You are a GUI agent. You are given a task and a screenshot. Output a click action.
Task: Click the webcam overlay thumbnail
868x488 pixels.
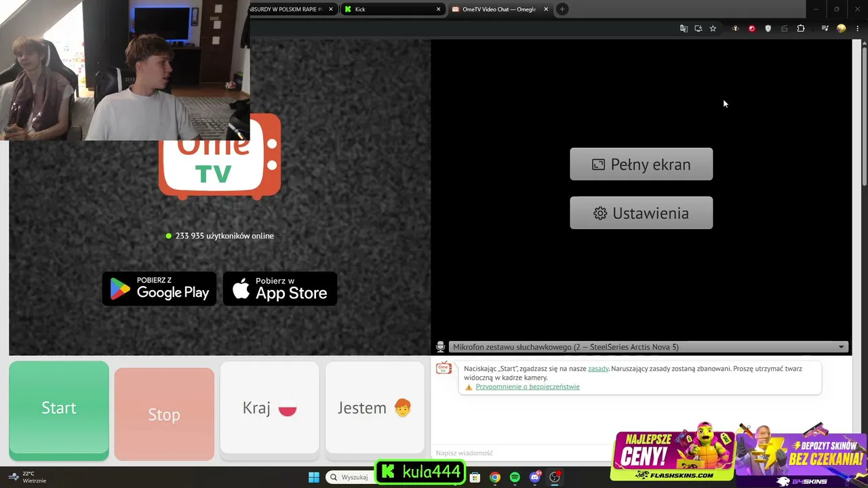[x=125, y=70]
